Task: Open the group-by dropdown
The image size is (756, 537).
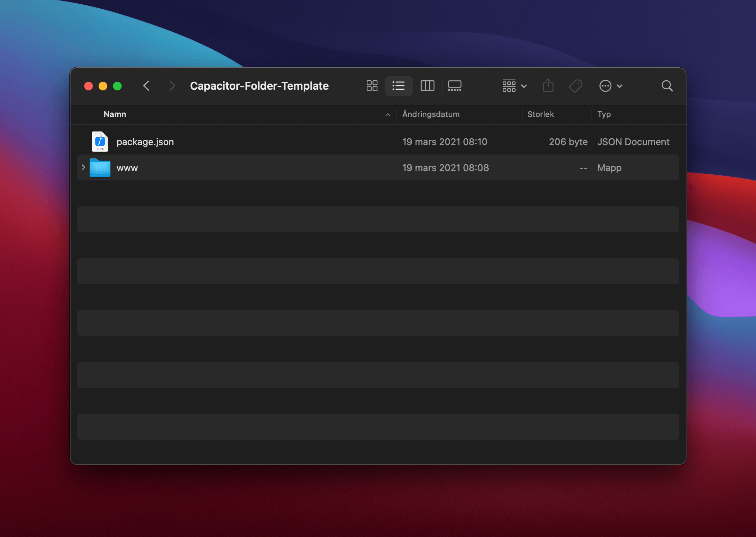Action: point(515,86)
